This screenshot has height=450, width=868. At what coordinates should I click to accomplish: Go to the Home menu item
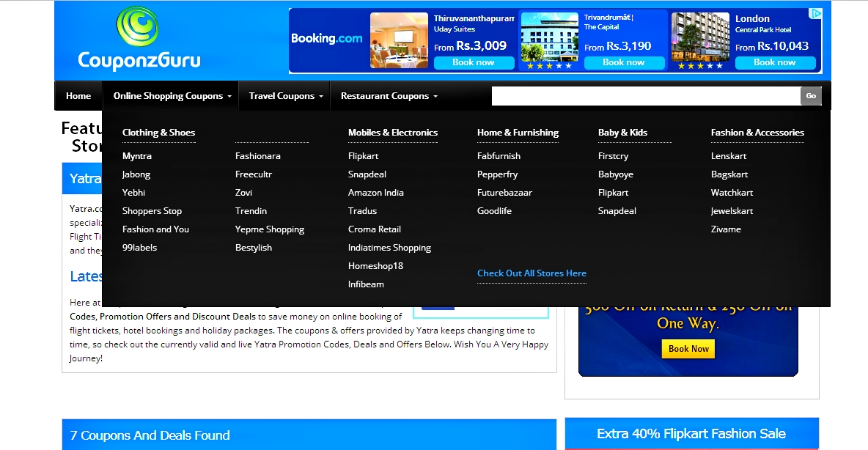click(x=78, y=96)
